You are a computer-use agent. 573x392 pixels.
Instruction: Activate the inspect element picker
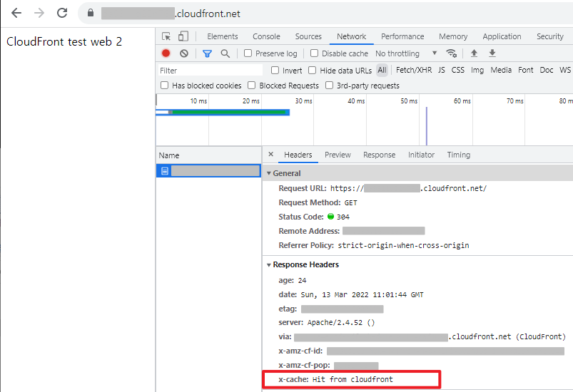[x=166, y=36]
